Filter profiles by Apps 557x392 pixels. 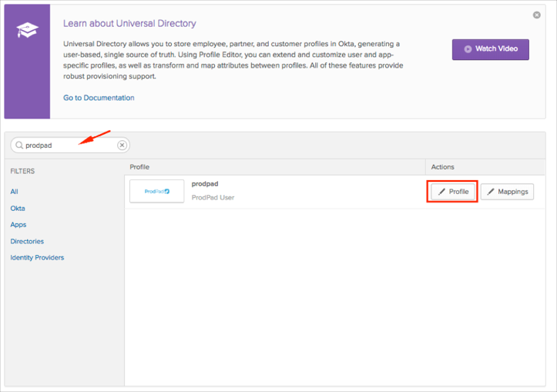tap(18, 225)
